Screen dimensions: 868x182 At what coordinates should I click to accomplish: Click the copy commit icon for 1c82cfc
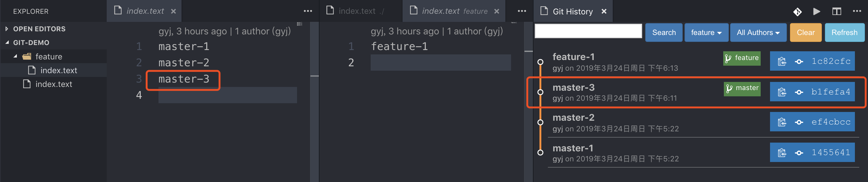[782, 62]
